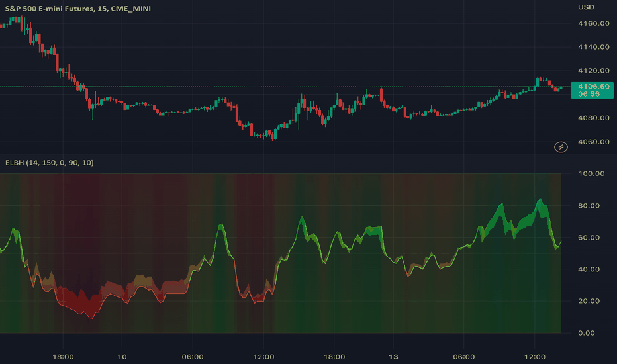Click the USD currency label
This screenshot has width=617, height=364.
click(586, 7)
